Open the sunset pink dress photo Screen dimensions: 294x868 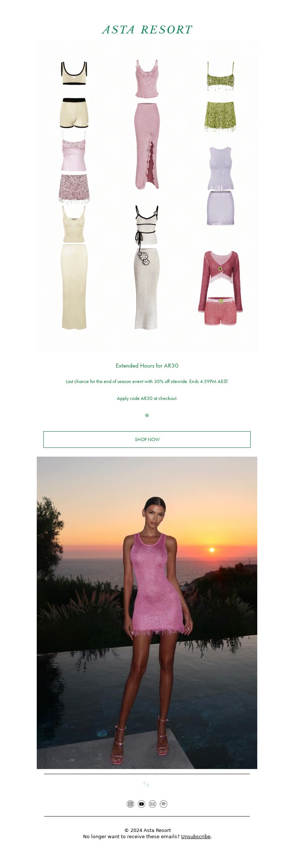click(x=147, y=613)
